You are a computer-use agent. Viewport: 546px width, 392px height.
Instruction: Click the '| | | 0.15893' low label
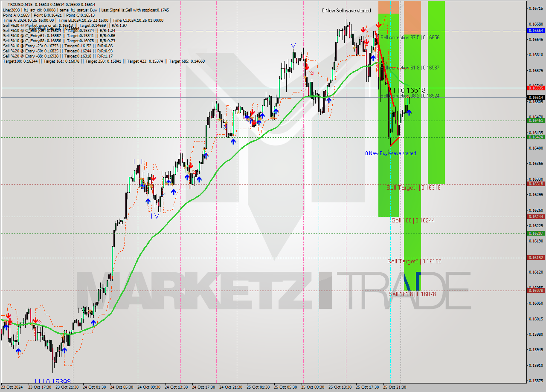point(53,382)
